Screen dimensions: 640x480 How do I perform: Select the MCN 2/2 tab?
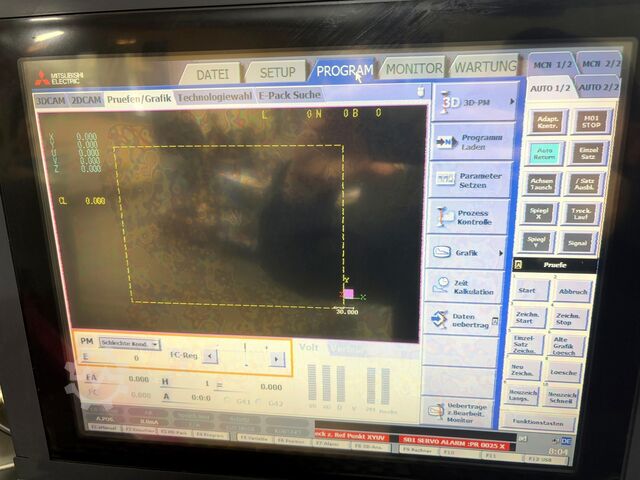point(600,64)
